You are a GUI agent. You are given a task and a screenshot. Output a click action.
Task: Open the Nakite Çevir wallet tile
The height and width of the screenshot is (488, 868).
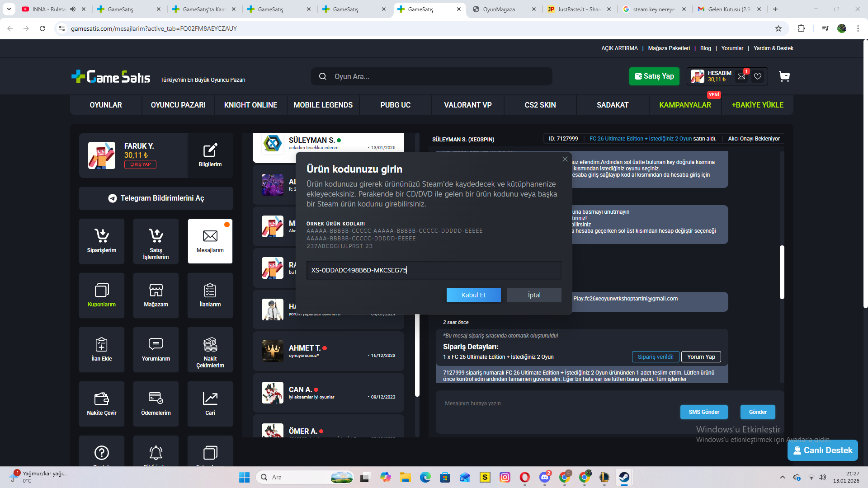(x=102, y=404)
